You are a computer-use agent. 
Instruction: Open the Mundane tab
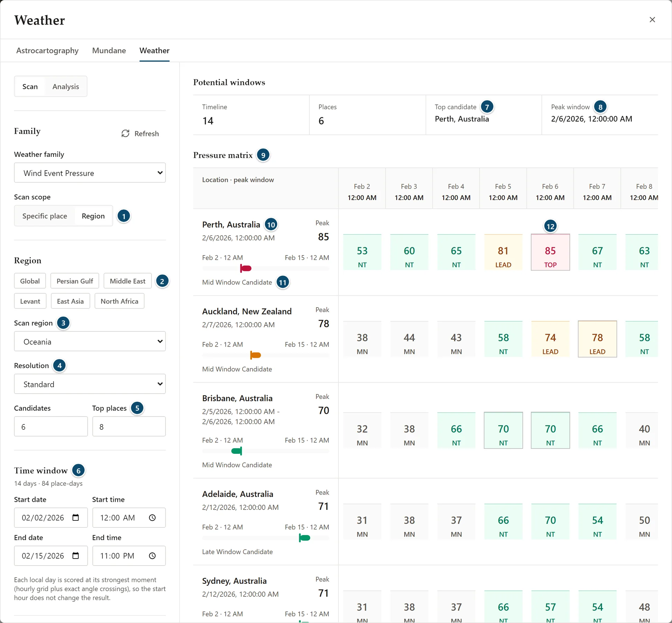pyautogui.click(x=109, y=50)
